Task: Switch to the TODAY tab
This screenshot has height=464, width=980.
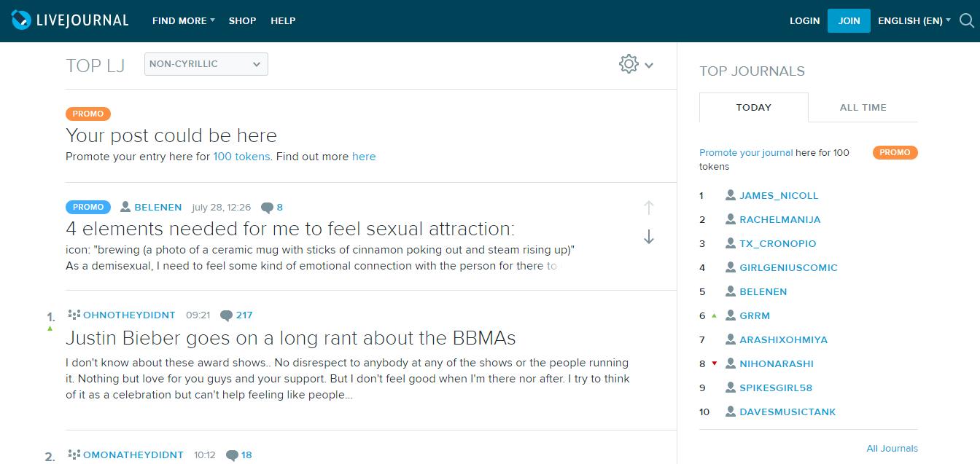Action: [754, 107]
